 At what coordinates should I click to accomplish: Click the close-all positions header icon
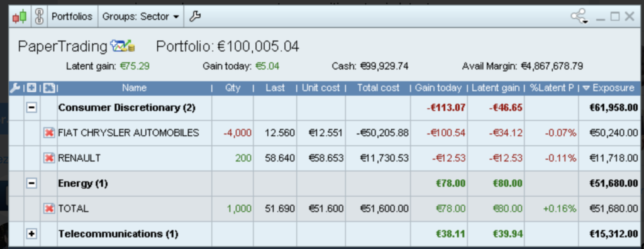49,88
